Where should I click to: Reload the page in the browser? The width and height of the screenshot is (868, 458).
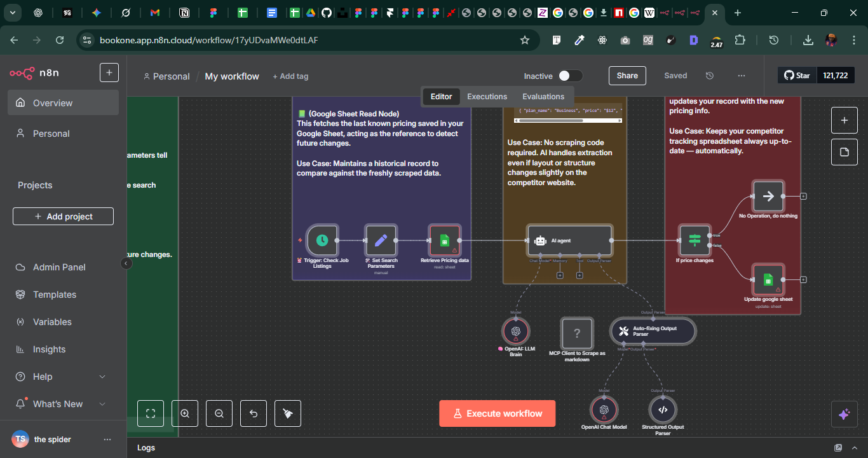tap(60, 40)
